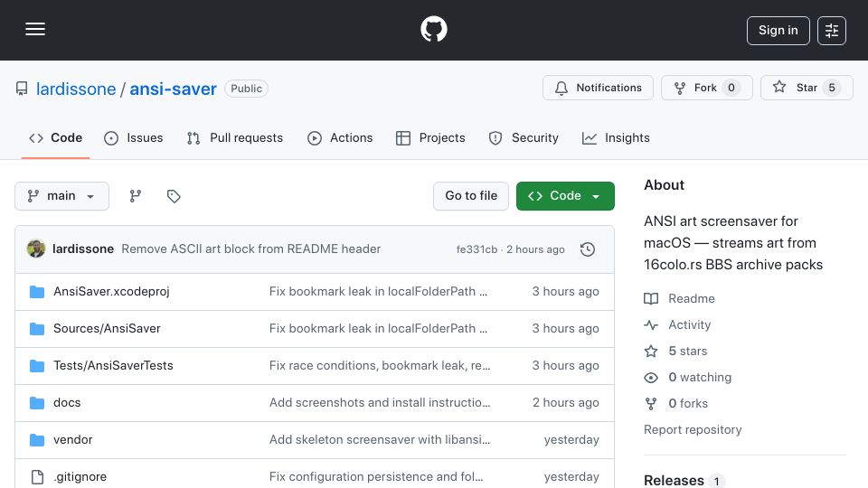Open the appearance settings icon beside Sign in
This screenshot has width=868, height=488.
click(832, 31)
